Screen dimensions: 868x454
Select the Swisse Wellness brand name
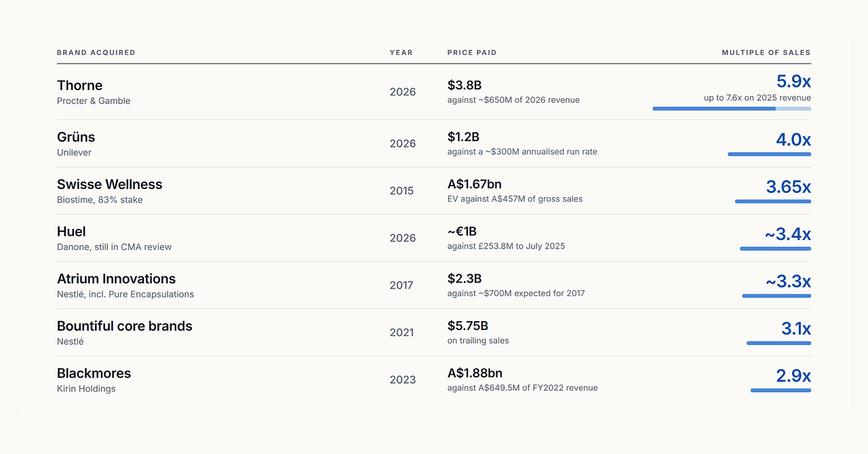click(110, 184)
